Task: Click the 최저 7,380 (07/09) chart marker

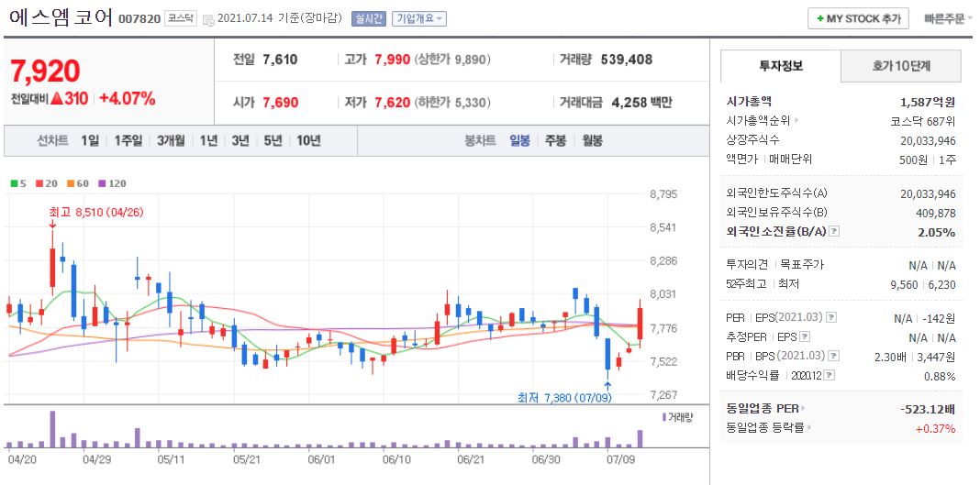Action: 564,398
